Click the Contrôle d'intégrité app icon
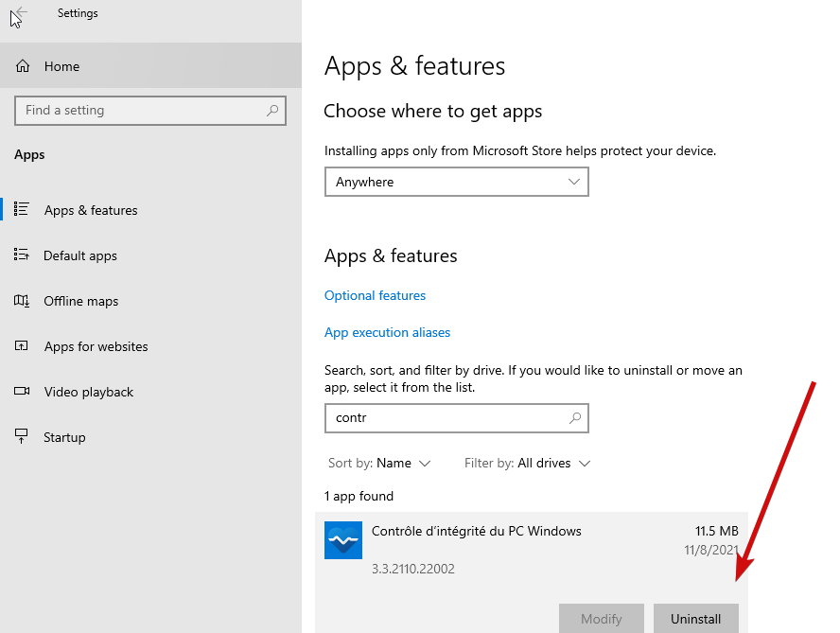840x633 pixels. [342, 540]
